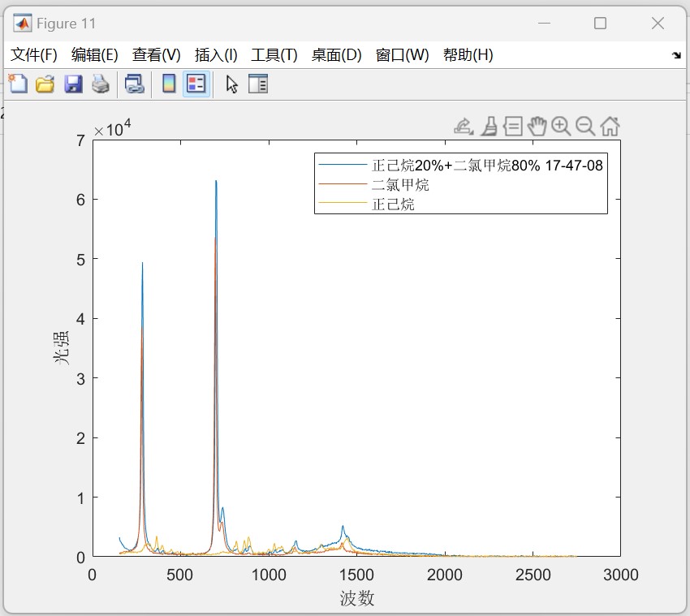Screen dimensions: 690x616
Task: Open the 工具(T) menu
Action: pyautogui.click(x=274, y=55)
